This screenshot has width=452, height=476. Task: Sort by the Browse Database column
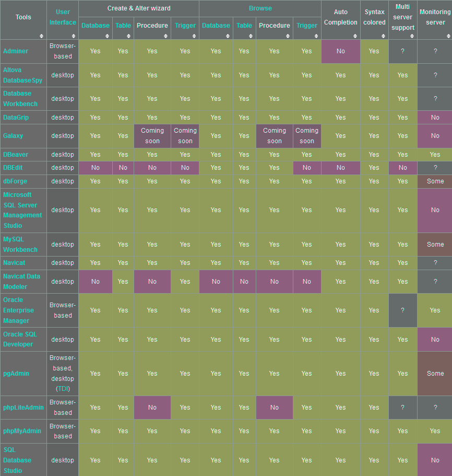tap(228, 36)
